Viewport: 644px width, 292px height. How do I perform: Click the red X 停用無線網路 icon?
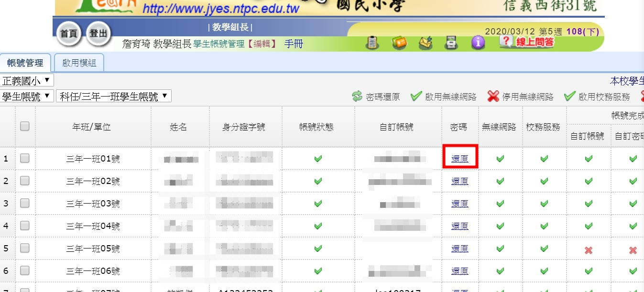pyautogui.click(x=493, y=97)
